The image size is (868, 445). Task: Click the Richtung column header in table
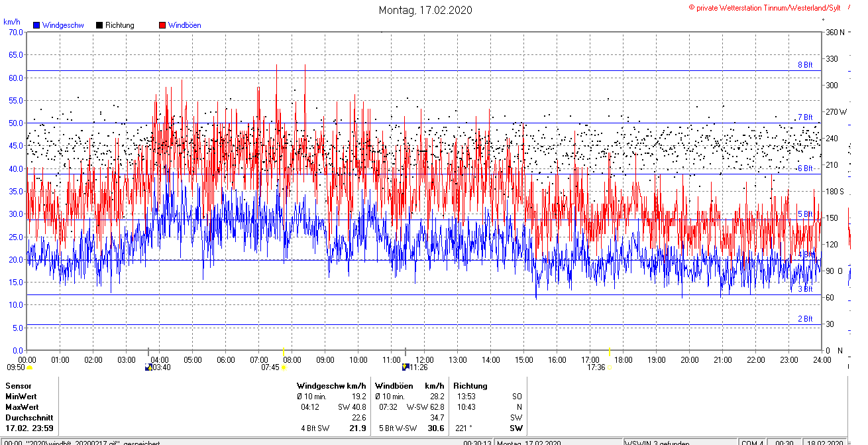pos(470,386)
